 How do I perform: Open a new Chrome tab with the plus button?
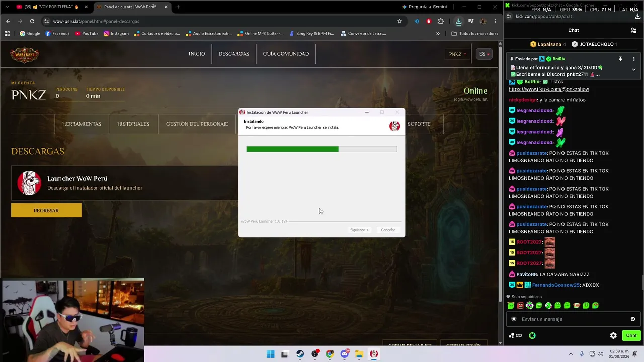[178, 7]
